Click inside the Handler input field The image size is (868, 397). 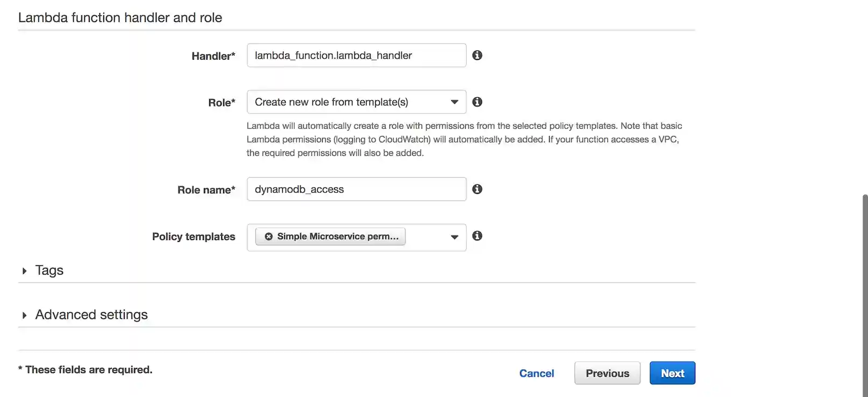coord(356,55)
